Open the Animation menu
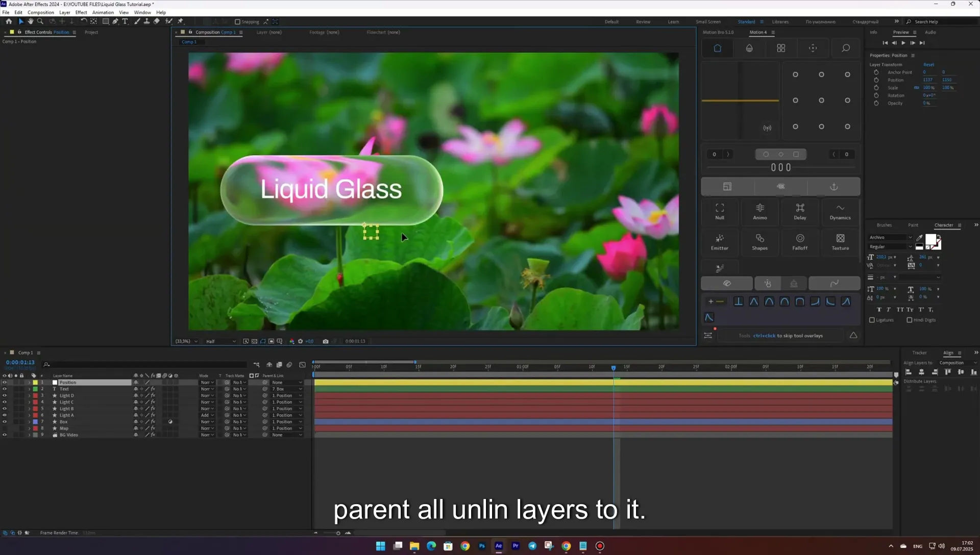Screen dimensions: 980x555 click(103, 12)
